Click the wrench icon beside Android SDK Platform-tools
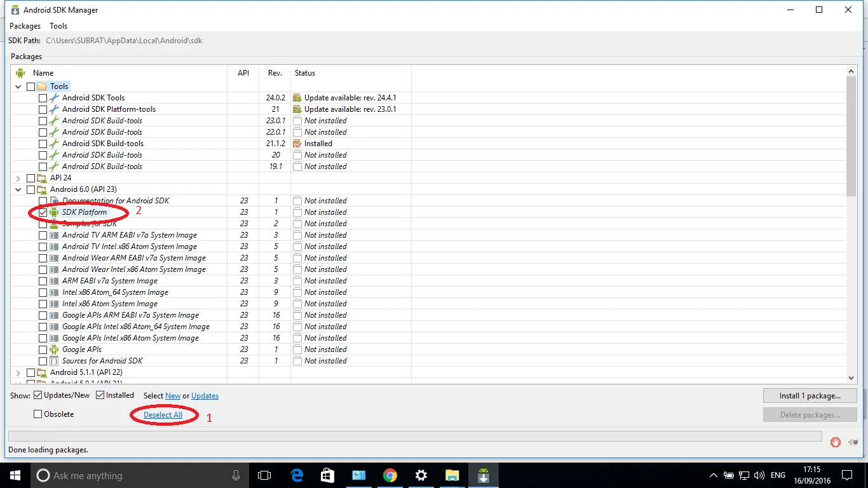This screenshot has height=488, width=868. 54,109
